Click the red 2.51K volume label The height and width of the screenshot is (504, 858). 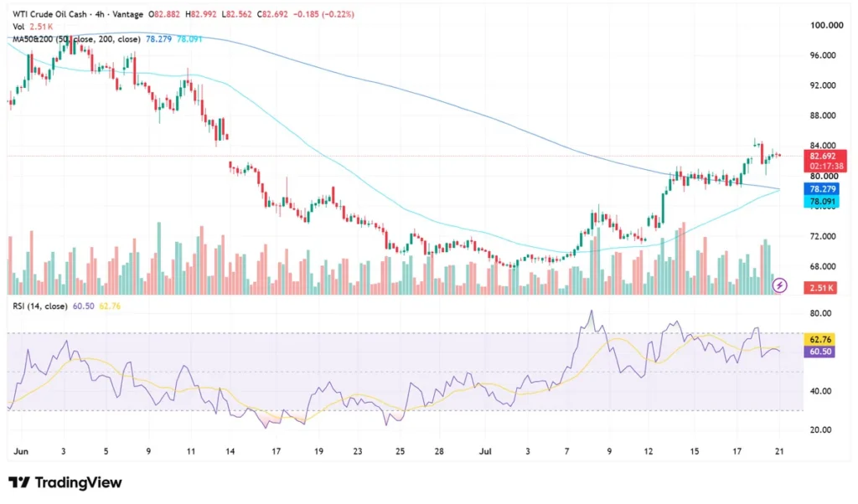coord(820,287)
